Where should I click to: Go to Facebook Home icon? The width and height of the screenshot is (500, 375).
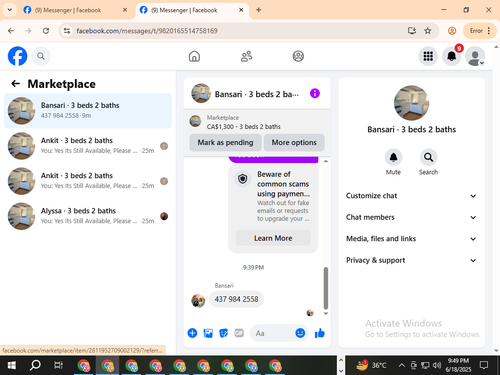[x=194, y=56]
